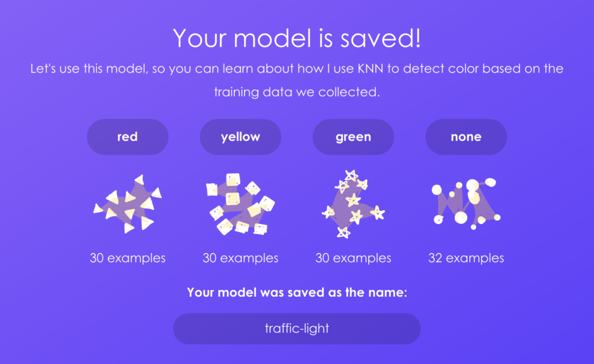Click "30 examples" under the green cluster
This screenshot has height=364, width=594.
coord(353,258)
